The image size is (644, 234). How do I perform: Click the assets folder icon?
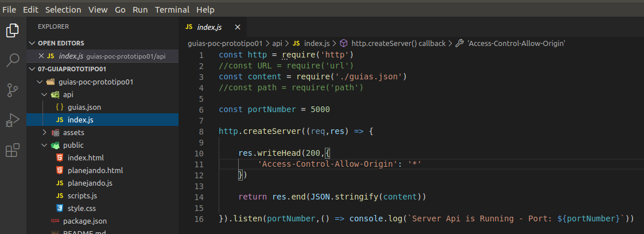pos(55,132)
